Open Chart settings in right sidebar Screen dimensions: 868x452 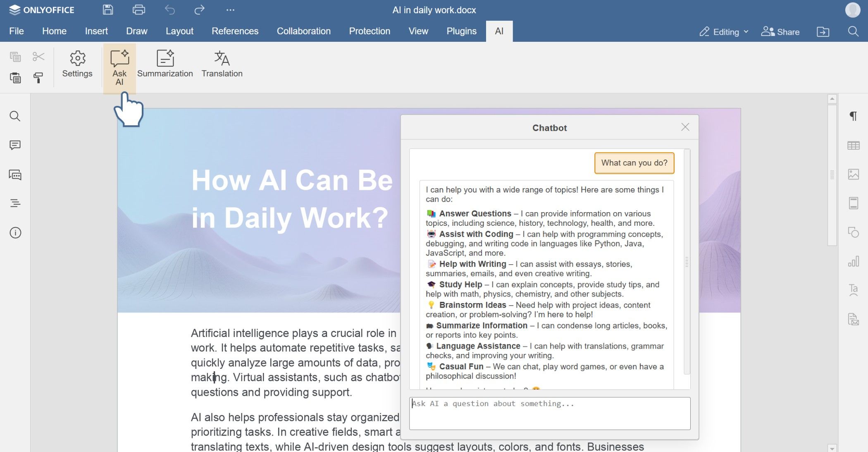coord(853,261)
